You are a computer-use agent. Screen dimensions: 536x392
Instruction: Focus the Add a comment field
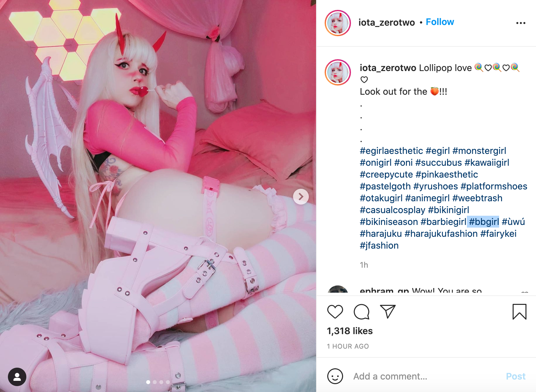(x=425, y=376)
